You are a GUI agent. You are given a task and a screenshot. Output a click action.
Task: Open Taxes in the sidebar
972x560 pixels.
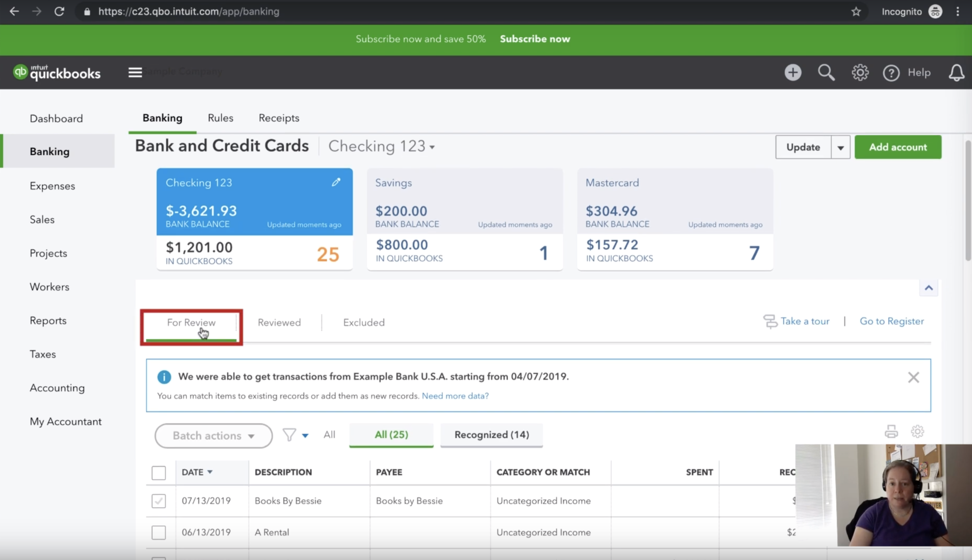[x=43, y=355]
